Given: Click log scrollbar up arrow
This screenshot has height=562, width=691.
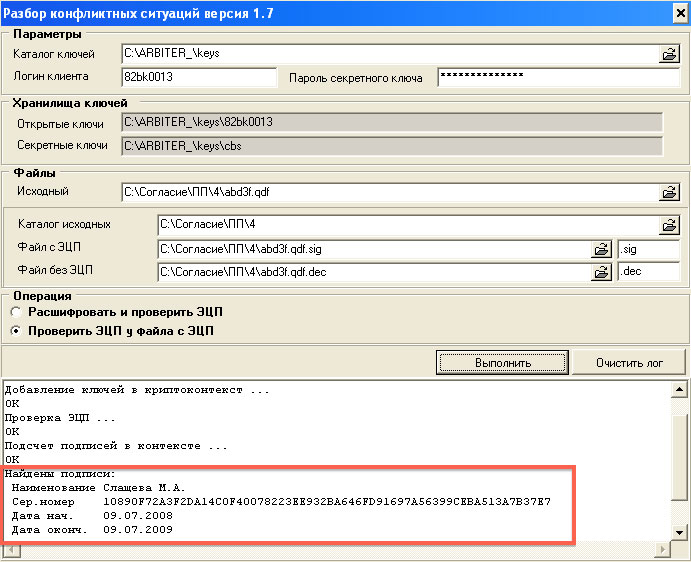Looking at the screenshot, I should click(x=680, y=390).
